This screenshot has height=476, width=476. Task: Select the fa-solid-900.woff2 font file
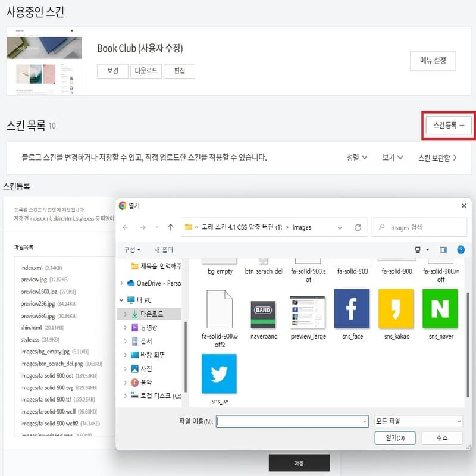click(218, 310)
